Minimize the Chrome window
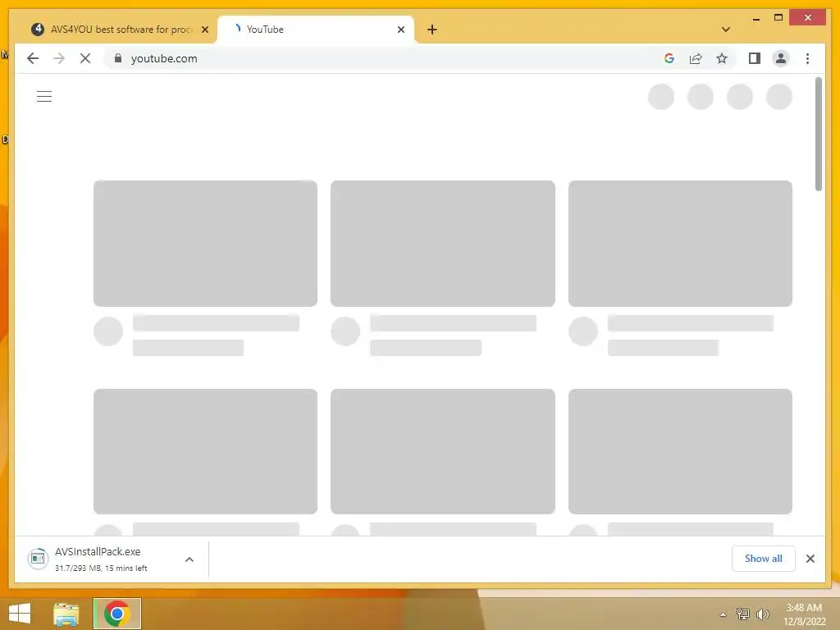The width and height of the screenshot is (840, 630). coord(756,18)
